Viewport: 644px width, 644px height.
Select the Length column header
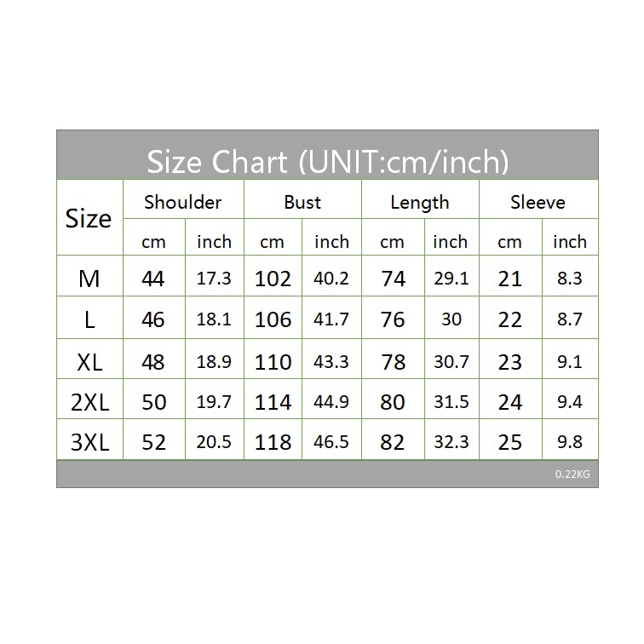tap(419, 202)
